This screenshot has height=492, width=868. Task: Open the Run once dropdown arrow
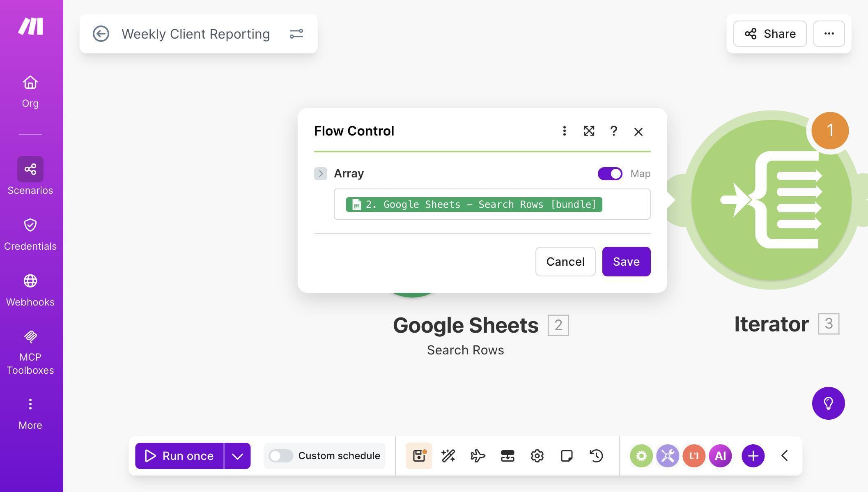click(x=237, y=455)
